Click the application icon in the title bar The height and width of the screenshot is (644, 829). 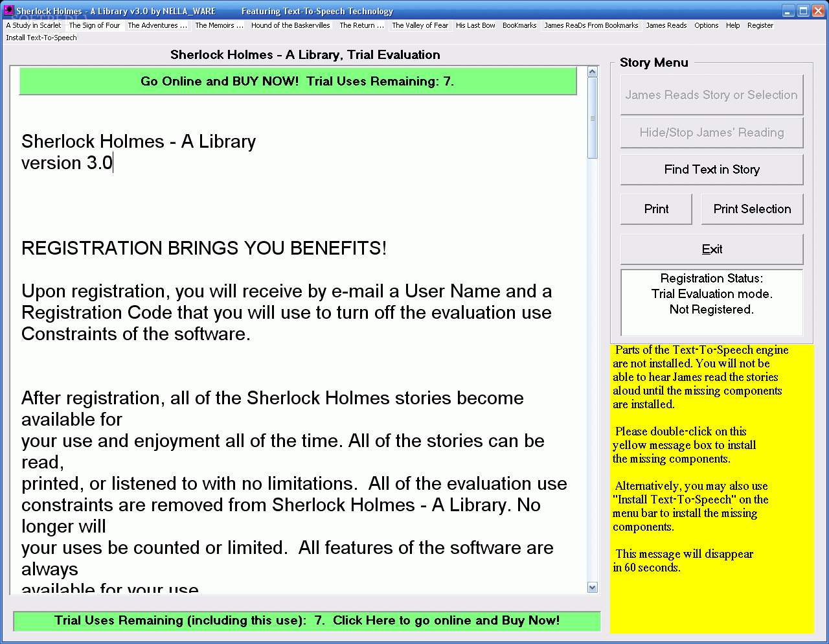(8, 10)
